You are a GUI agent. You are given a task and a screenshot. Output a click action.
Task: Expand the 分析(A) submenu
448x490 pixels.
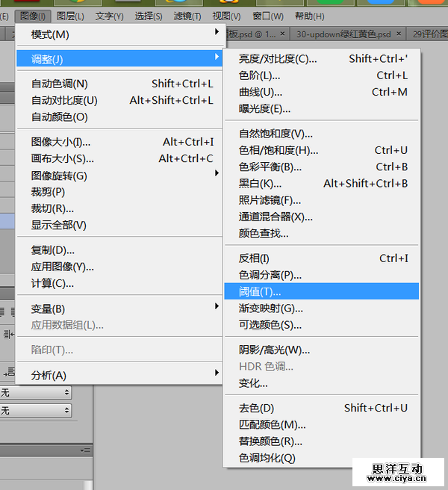click(119, 375)
